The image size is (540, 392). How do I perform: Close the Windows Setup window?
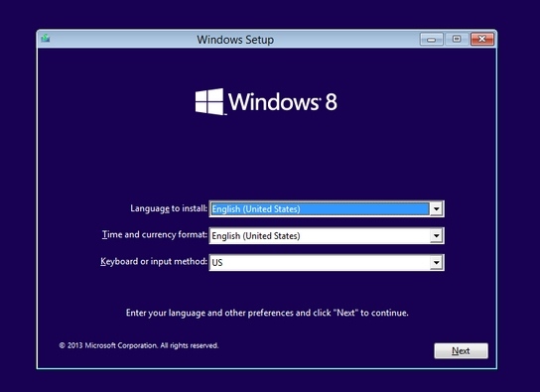482,40
